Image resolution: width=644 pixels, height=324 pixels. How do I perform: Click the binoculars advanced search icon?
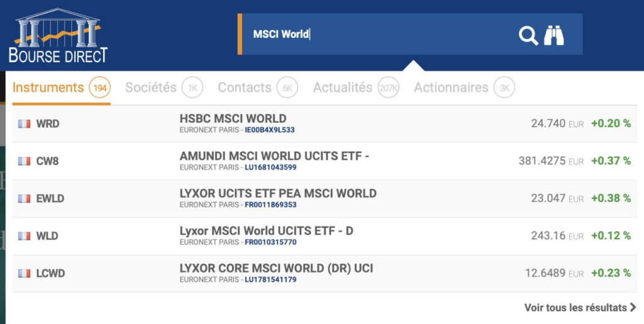(x=554, y=35)
